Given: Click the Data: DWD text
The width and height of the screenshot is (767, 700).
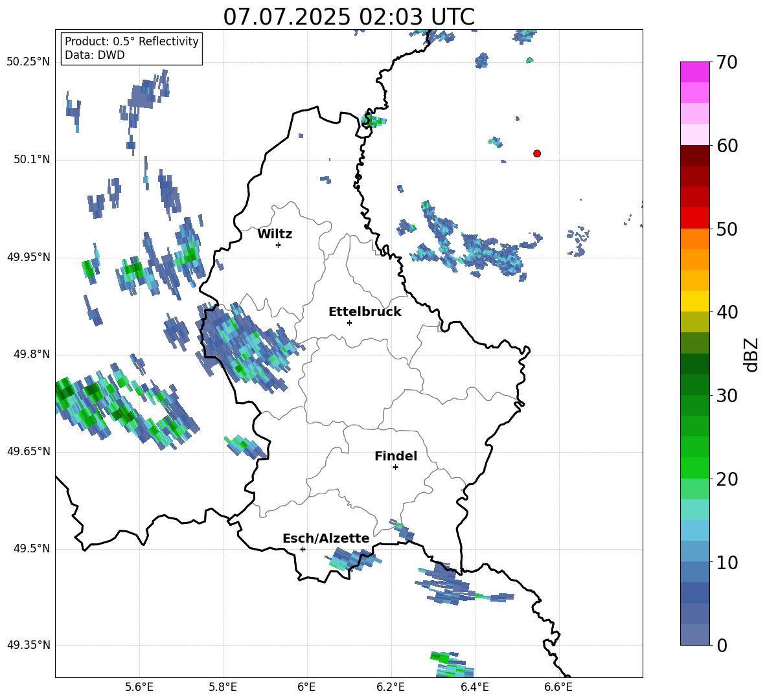Looking at the screenshot, I should click(95, 55).
